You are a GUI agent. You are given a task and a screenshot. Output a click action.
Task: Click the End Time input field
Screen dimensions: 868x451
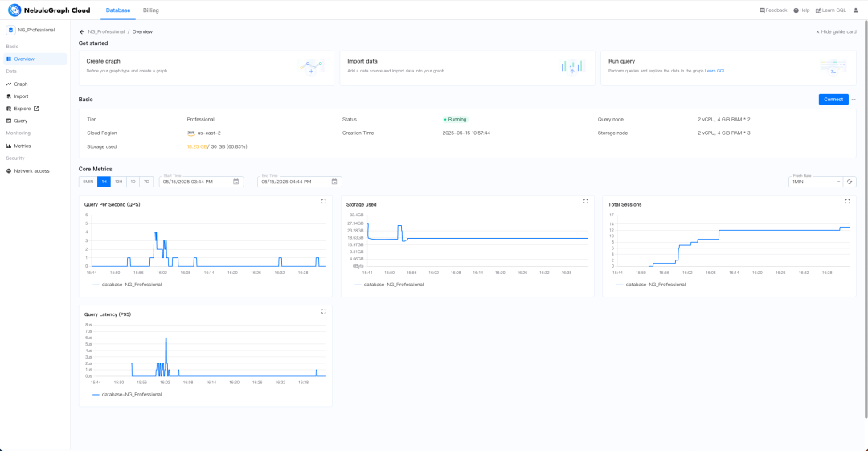coord(300,182)
